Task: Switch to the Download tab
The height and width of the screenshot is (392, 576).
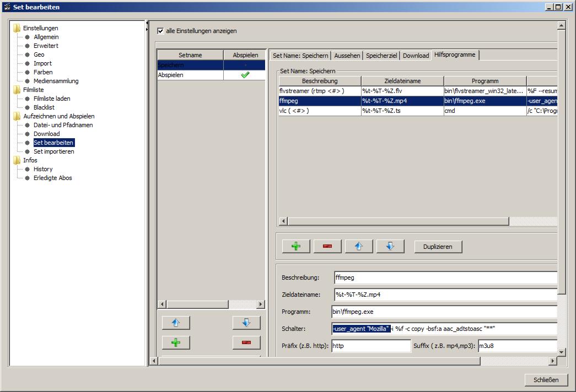Action: click(x=416, y=56)
